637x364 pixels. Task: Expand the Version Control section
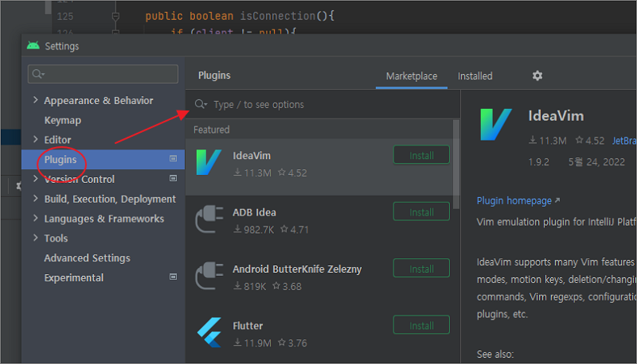[35, 179]
